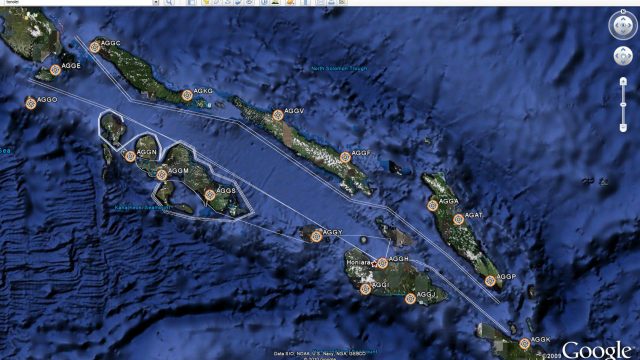Move view right with lower joystick arrow
Screen dimensions: 640x360
click(629, 56)
